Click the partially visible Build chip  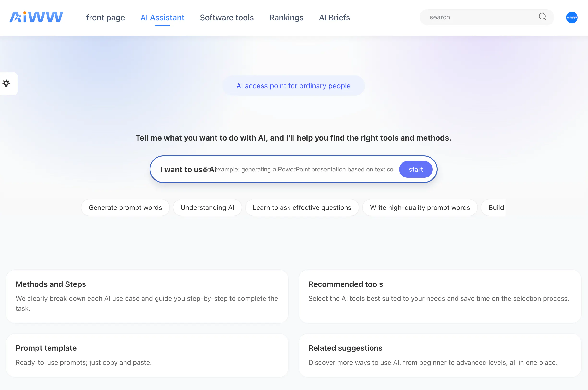494,207
